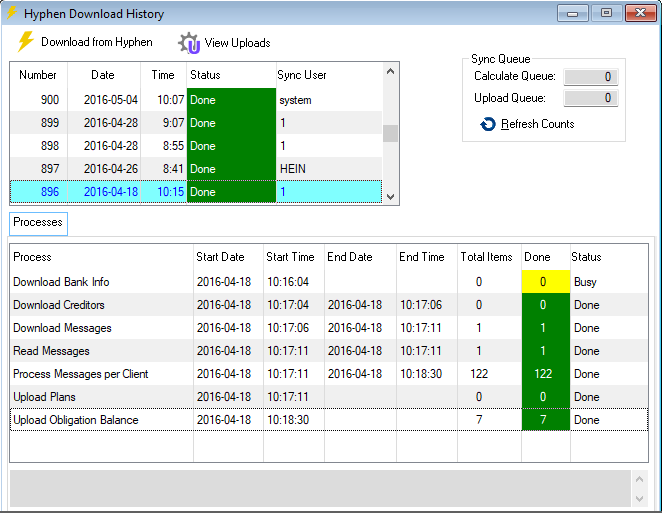This screenshot has height=515, width=663.
Task: Click the Sync User column header
Action: (329, 75)
